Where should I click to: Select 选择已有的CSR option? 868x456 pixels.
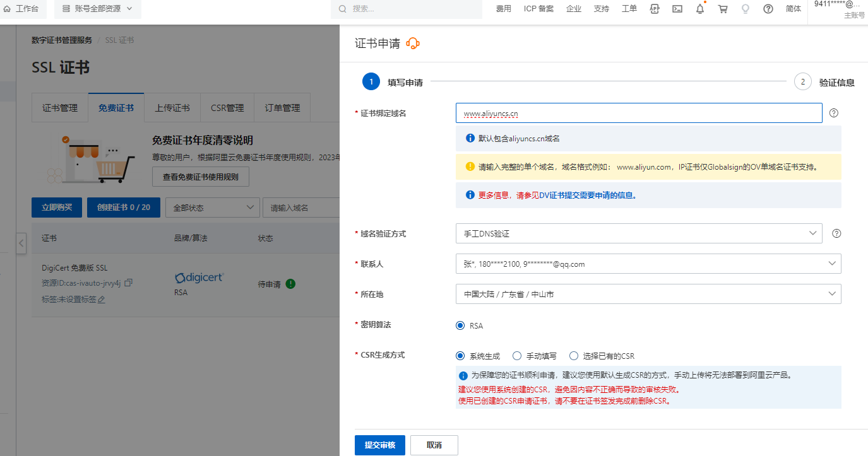tap(574, 356)
